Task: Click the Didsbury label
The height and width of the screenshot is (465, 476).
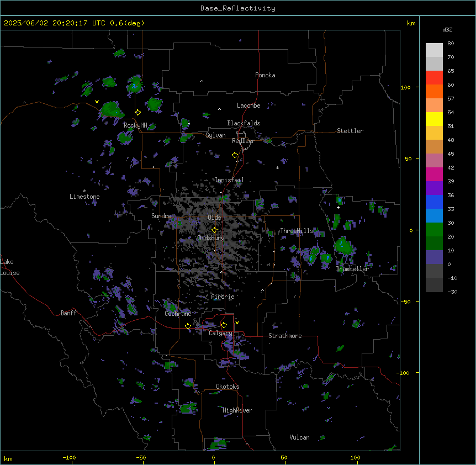Action: click(211, 238)
